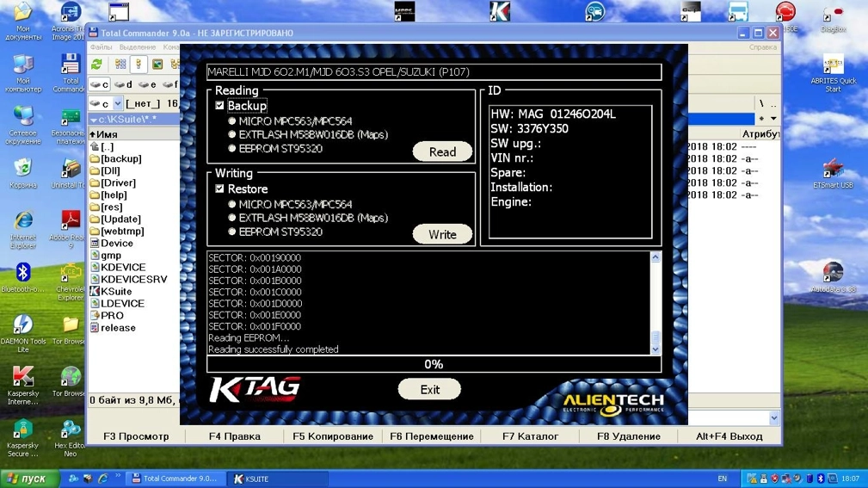Click F3 Просмотр button
The width and height of the screenshot is (868, 488).
pyautogui.click(x=136, y=436)
